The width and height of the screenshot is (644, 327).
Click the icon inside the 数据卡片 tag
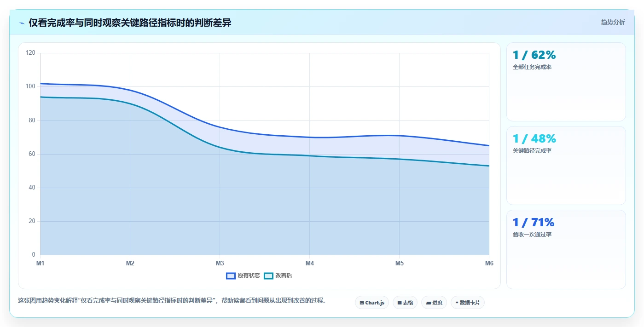(x=457, y=303)
